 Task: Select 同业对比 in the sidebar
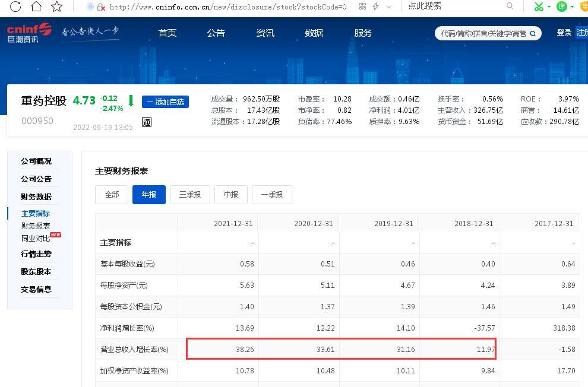(36, 238)
